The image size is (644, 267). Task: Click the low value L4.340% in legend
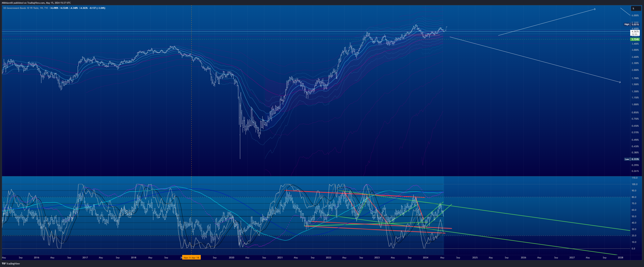pos(74,8)
